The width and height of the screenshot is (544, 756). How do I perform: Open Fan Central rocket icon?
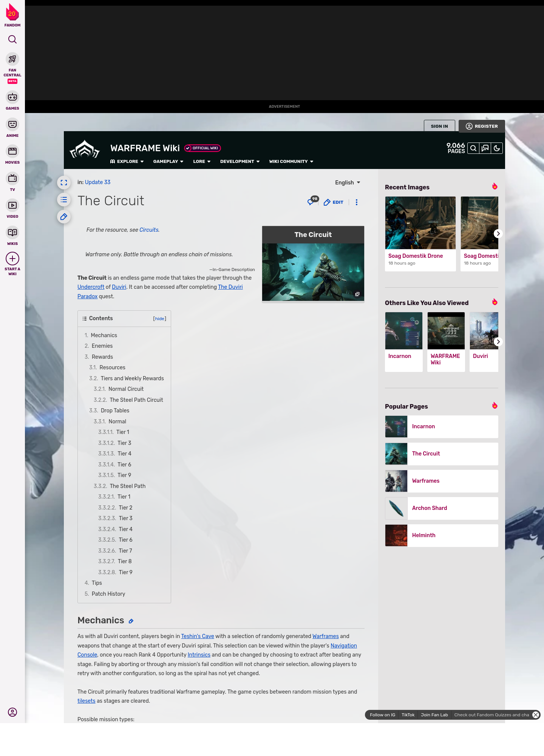[12, 59]
